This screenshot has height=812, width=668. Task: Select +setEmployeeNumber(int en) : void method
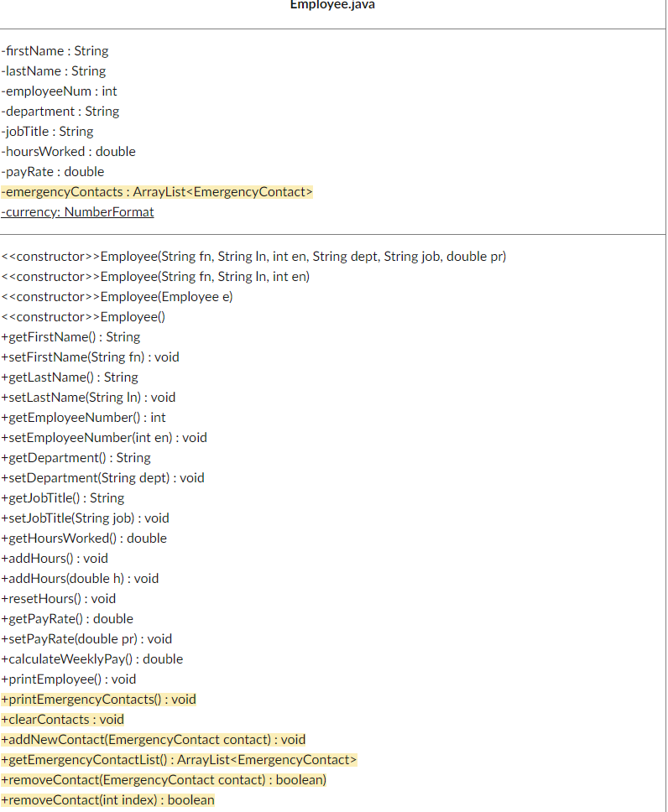click(104, 438)
